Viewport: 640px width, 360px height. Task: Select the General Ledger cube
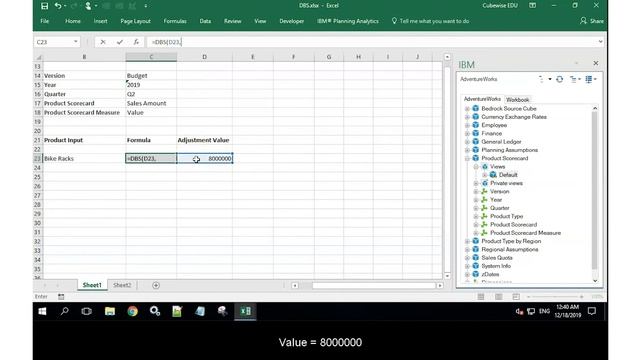tap(501, 142)
